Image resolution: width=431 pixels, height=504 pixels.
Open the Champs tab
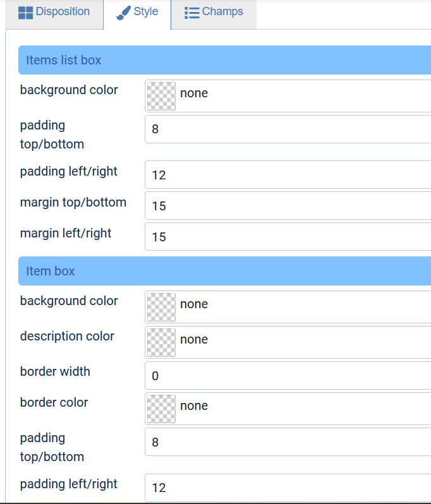(x=214, y=14)
